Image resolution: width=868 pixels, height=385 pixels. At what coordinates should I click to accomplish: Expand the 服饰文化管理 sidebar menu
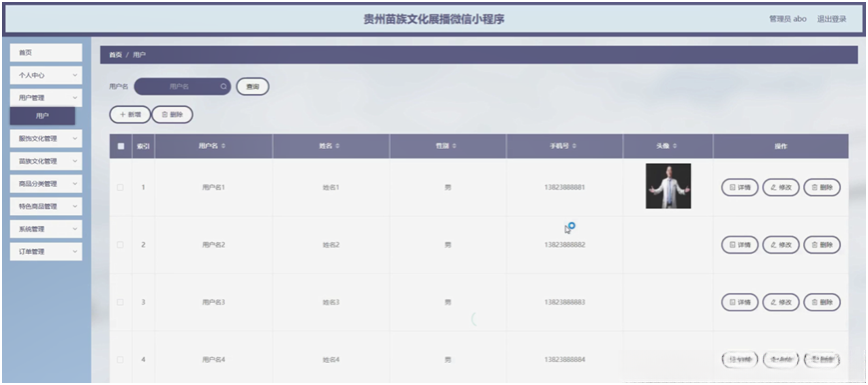click(46, 138)
